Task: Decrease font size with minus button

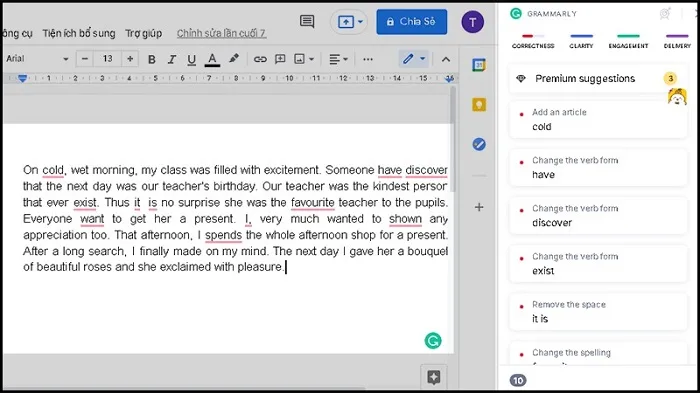Action: [x=85, y=59]
